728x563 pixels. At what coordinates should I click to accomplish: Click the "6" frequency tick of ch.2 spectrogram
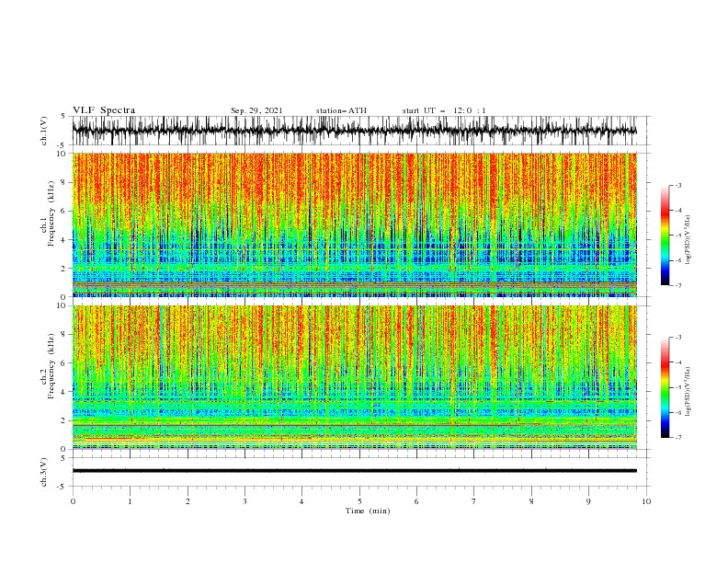click(x=63, y=362)
